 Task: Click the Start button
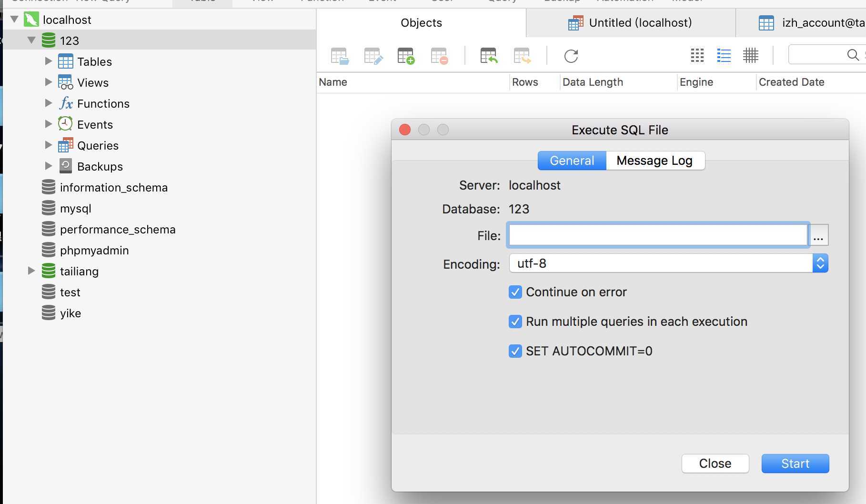click(x=795, y=464)
